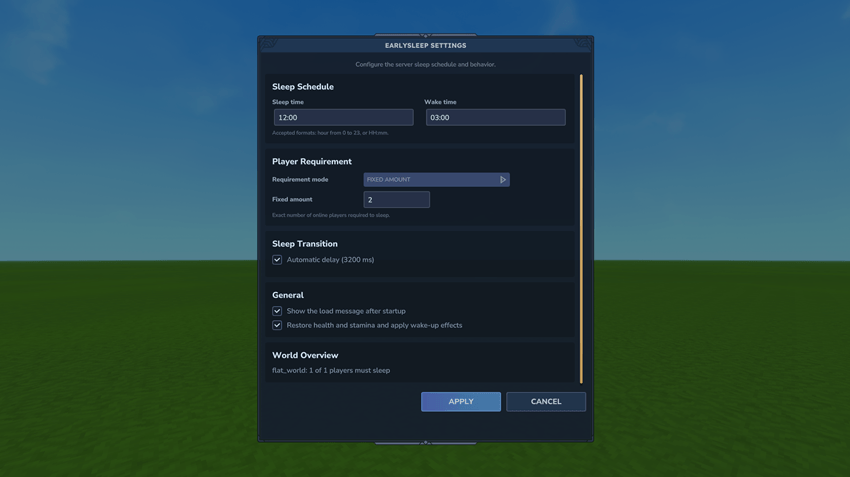Click the 'Requirement mode' label
This screenshot has height=477, width=850.
tap(300, 179)
